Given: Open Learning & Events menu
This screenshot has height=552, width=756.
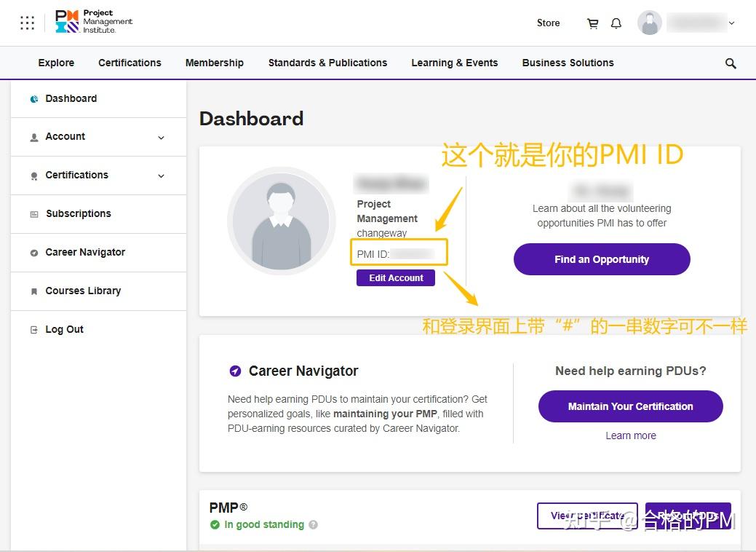Looking at the screenshot, I should tap(455, 63).
